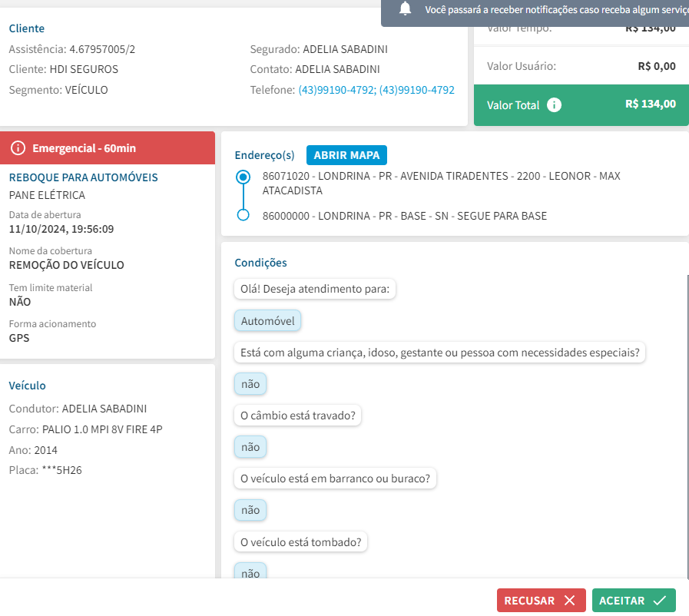Click the Automóvel answer chip
The height and width of the screenshot is (616, 689).
tap(267, 321)
